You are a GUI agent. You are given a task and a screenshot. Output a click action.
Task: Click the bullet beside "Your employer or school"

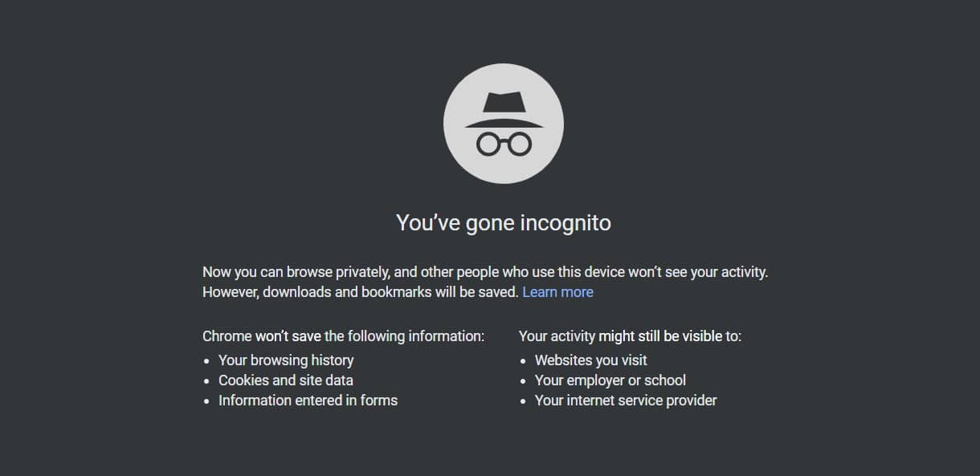pos(524,381)
